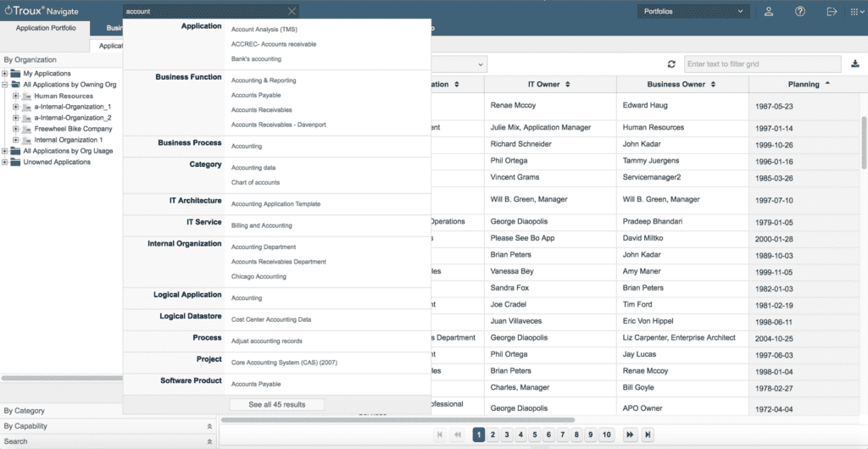Viewport: 868px width, 449px height.
Task: Jump to next page set arrow
Action: coord(630,435)
